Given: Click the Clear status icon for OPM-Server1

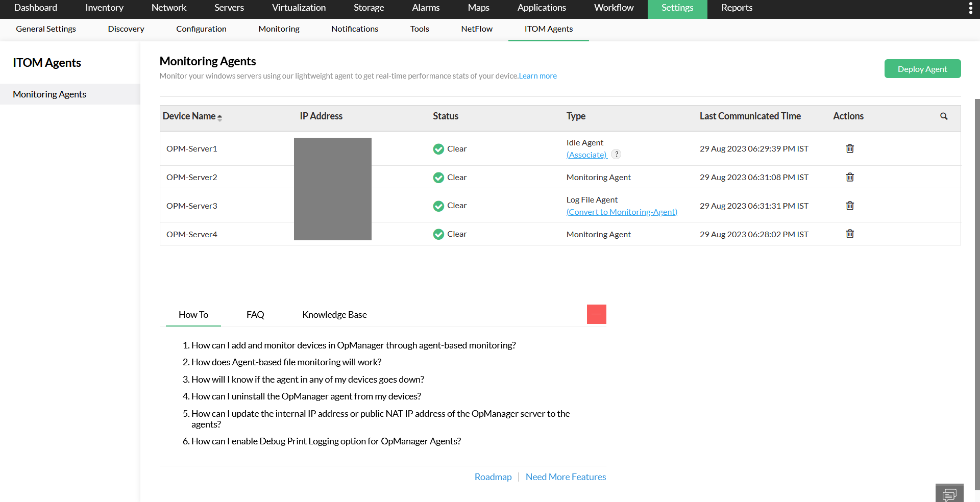Looking at the screenshot, I should click(x=438, y=149).
